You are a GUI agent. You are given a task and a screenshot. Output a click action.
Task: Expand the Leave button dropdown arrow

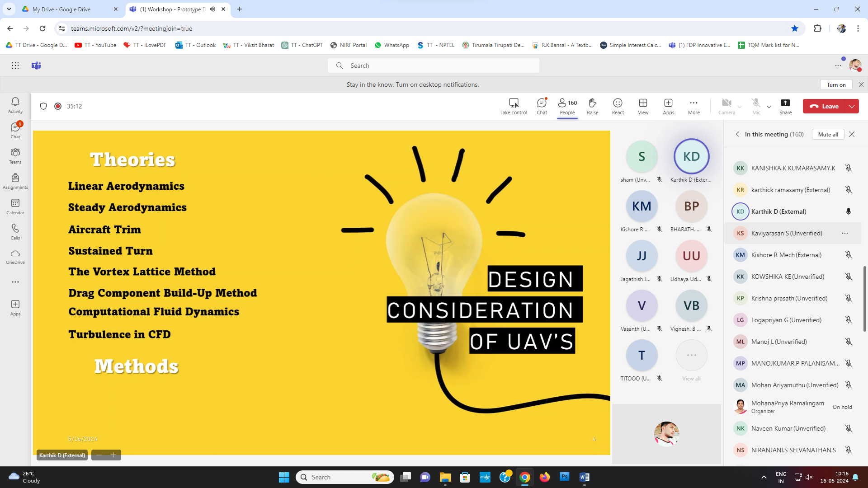pos(852,106)
